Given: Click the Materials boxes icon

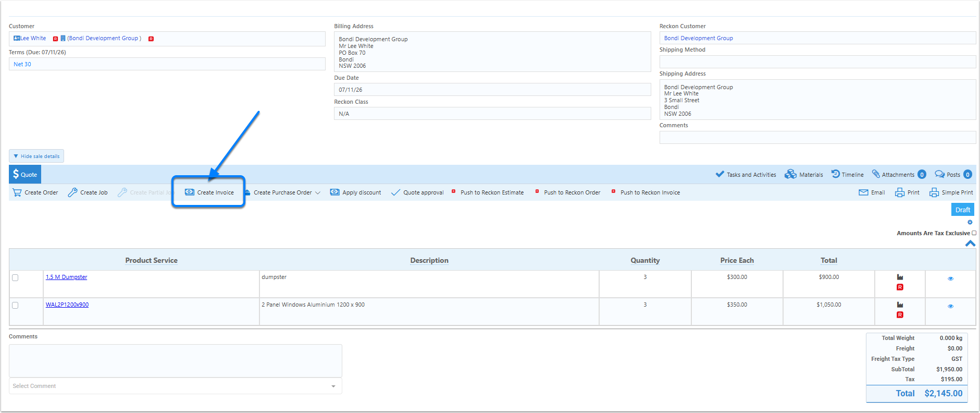Looking at the screenshot, I should pos(790,174).
